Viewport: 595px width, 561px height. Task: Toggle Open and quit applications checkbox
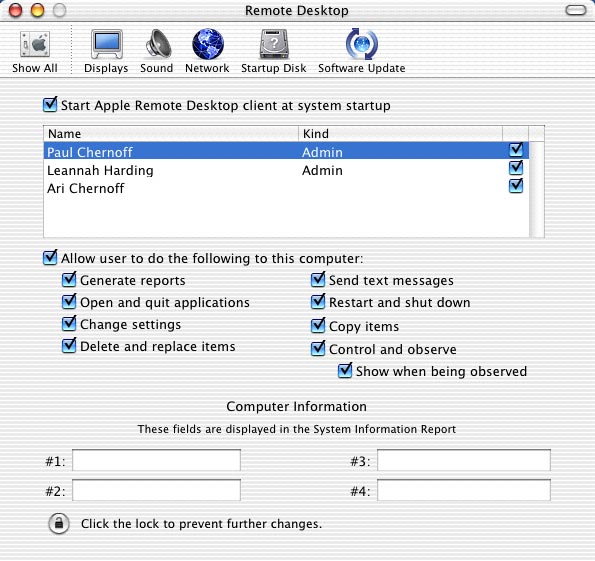[x=69, y=301]
